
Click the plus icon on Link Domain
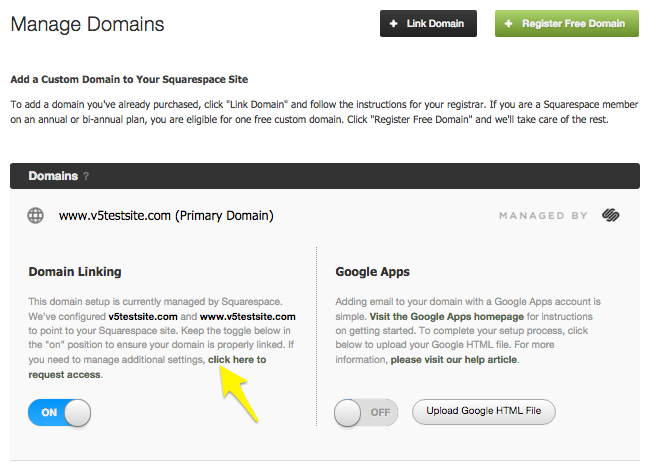[394, 24]
